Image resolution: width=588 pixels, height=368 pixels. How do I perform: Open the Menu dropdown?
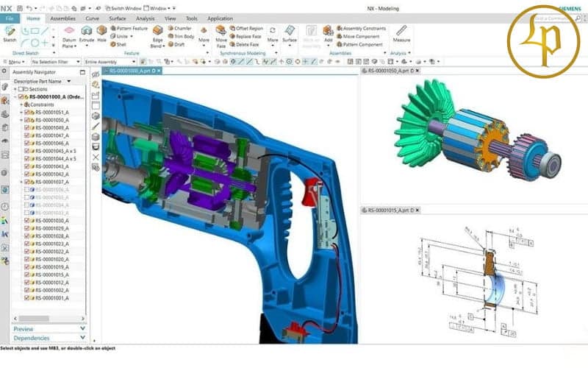coord(14,62)
